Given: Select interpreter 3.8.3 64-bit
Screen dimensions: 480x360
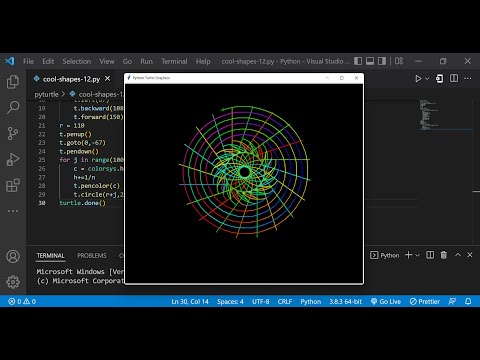Looking at the screenshot, I should click(x=345, y=301).
